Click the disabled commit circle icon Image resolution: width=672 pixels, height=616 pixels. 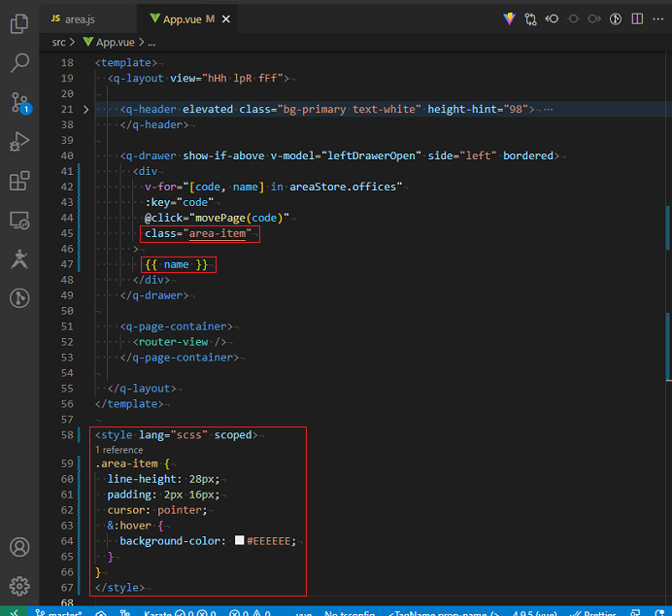[x=573, y=18]
